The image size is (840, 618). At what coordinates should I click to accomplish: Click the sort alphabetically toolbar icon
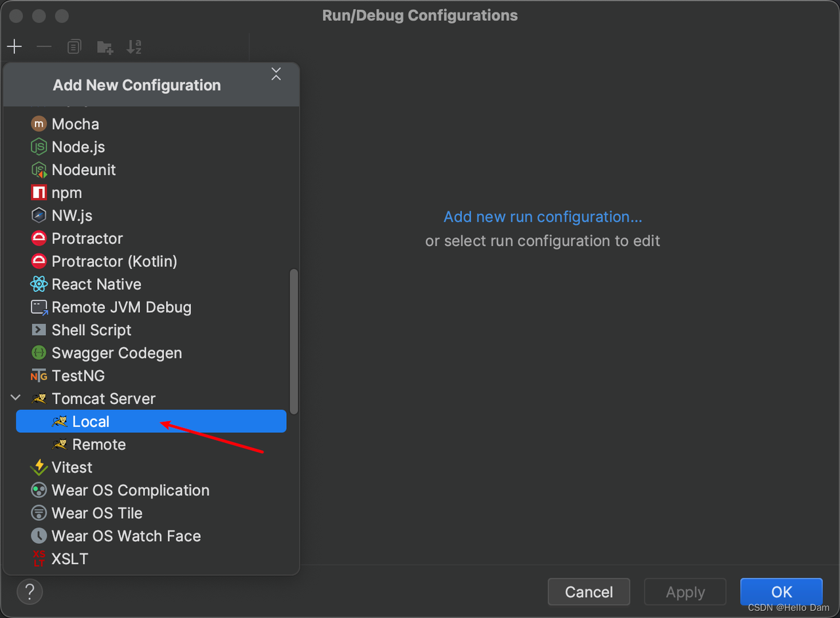[134, 47]
